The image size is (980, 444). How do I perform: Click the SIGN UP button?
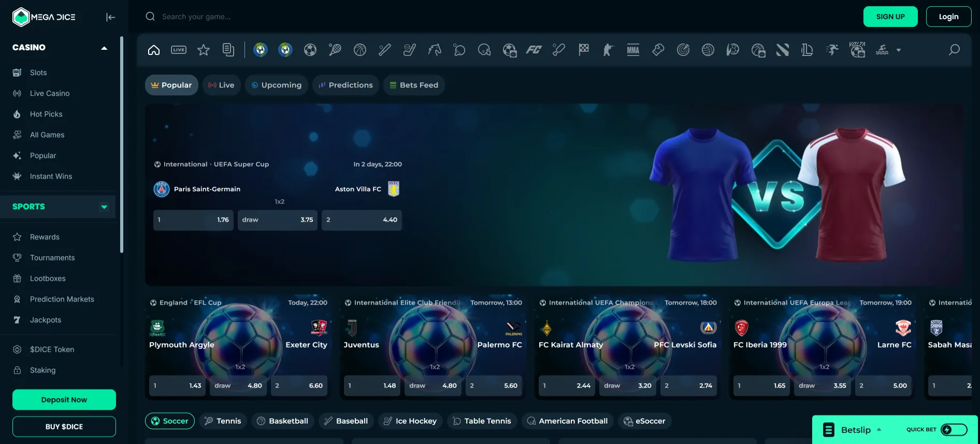tap(890, 17)
